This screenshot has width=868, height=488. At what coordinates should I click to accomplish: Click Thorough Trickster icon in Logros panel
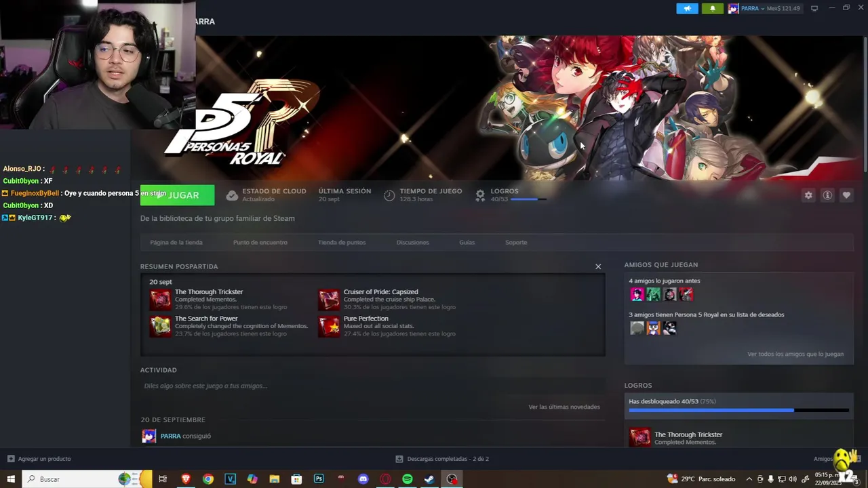tap(639, 437)
